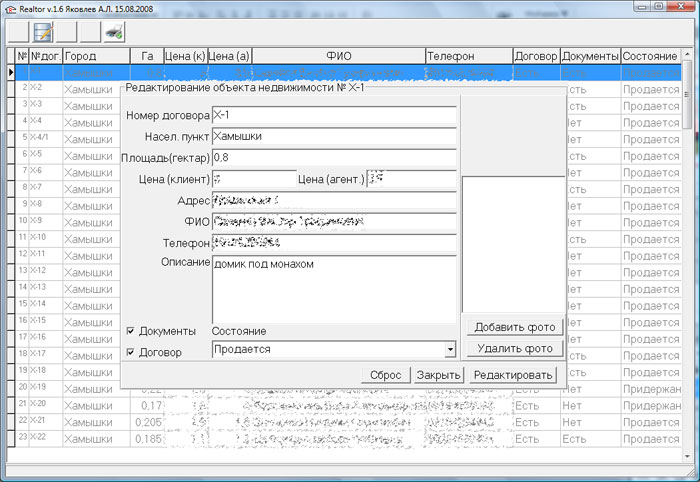Click the 0,205 hectare cell
700x482 pixels.
pyautogui.click(x=148, y=422)
